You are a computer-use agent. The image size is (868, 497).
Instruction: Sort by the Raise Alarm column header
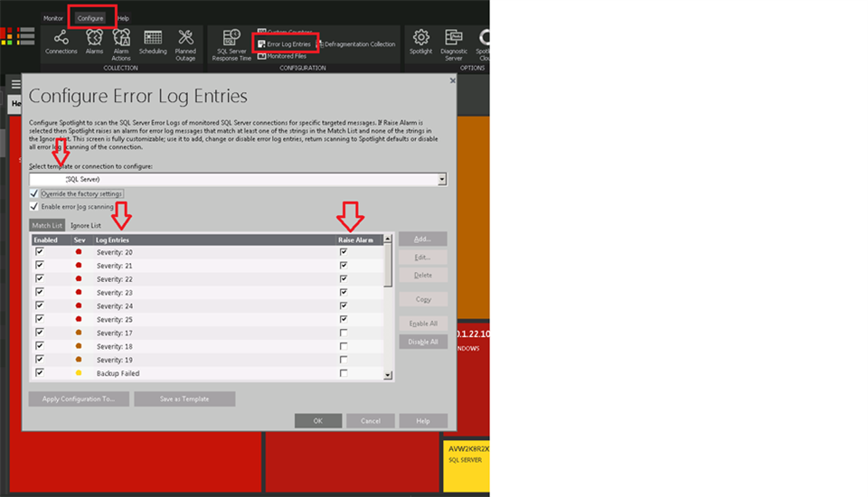tap(359, 239)
